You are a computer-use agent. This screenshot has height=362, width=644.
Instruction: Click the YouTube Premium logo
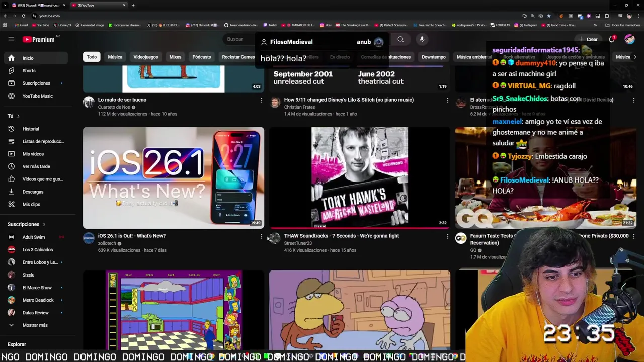pos(38,39)
